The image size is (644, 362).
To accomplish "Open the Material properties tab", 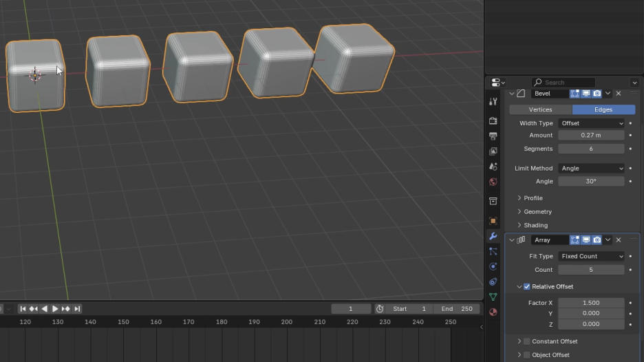I will click(493, 312).
